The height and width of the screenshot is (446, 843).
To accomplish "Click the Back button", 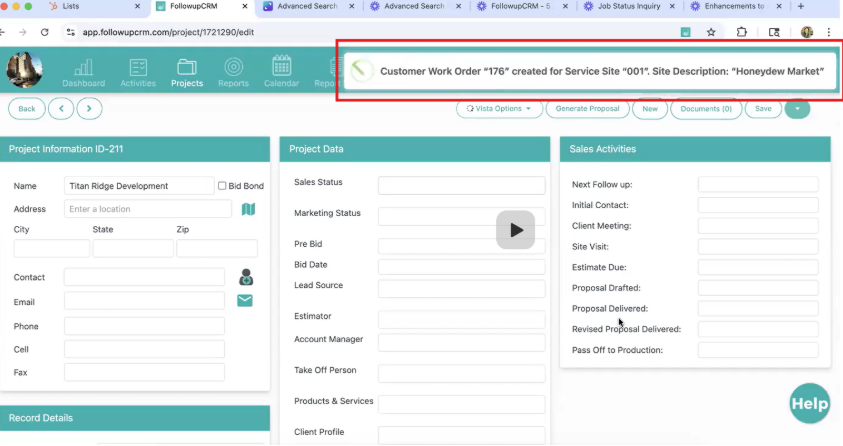I will [27, 109].
